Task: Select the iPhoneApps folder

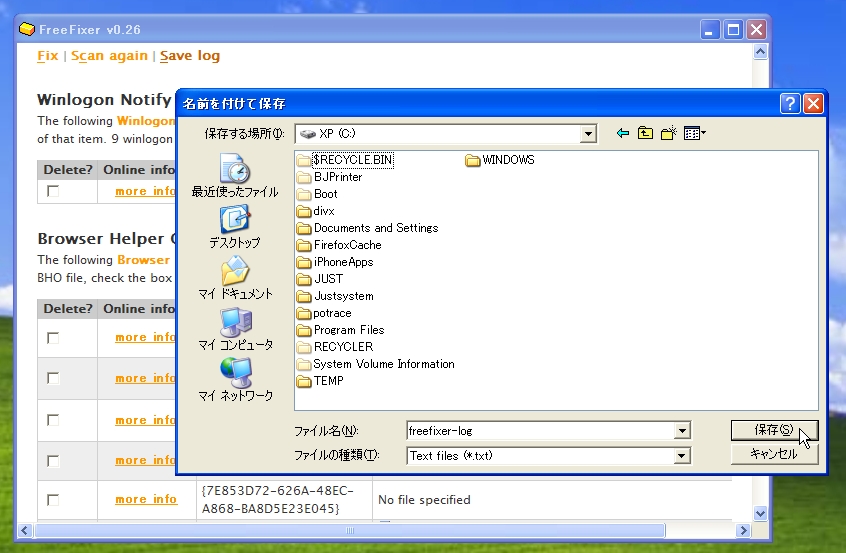Action: coord(335,262)
